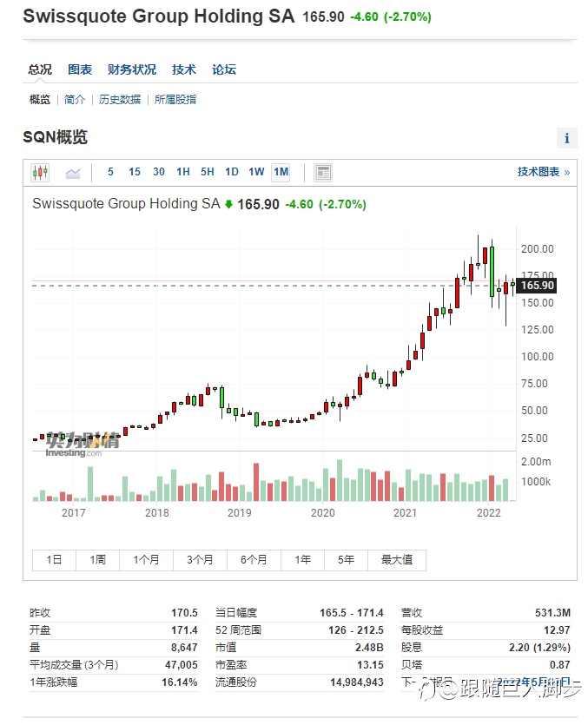Click the 营收 value 531.3M

(x=552, y=613)
